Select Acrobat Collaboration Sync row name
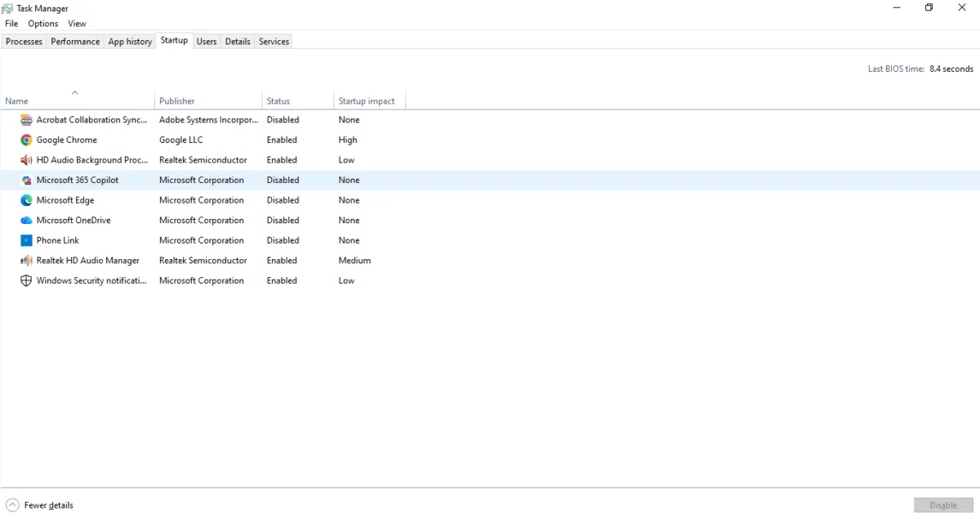The width and height of the screenshot is (980, 519). coord(91,120)
